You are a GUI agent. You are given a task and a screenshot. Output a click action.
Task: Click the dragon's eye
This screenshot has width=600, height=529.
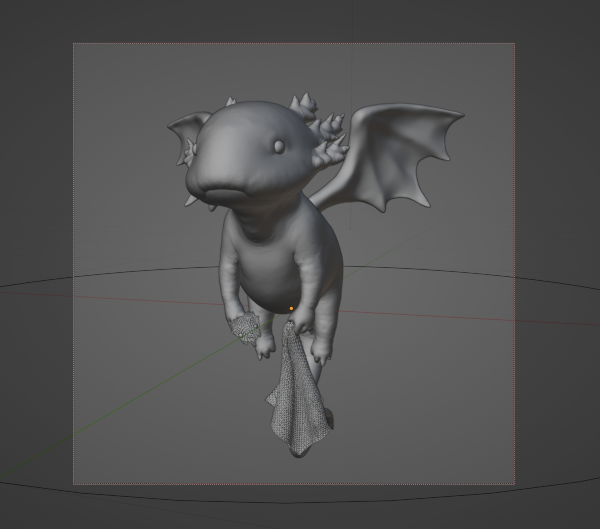280,148
